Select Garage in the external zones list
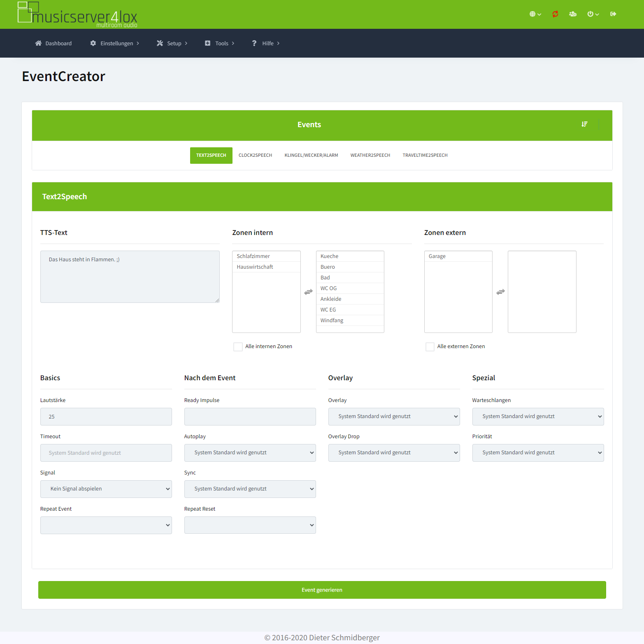This screenshot has width=644, height=644. pos(458,256)
